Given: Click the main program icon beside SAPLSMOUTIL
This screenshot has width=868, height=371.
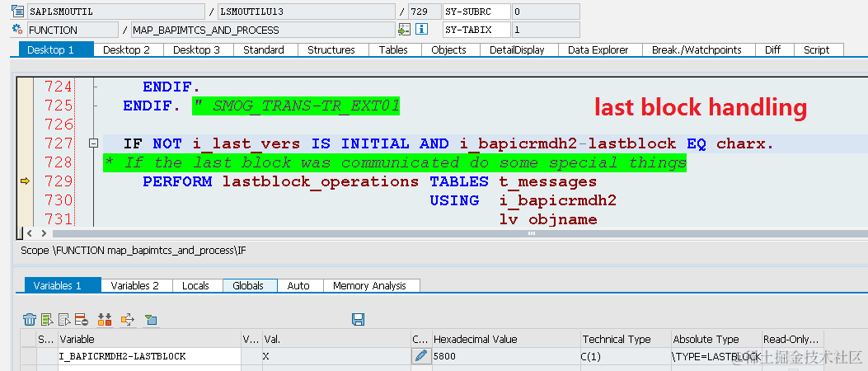Looking at the screenshot, I should click(x=17, y=11).
